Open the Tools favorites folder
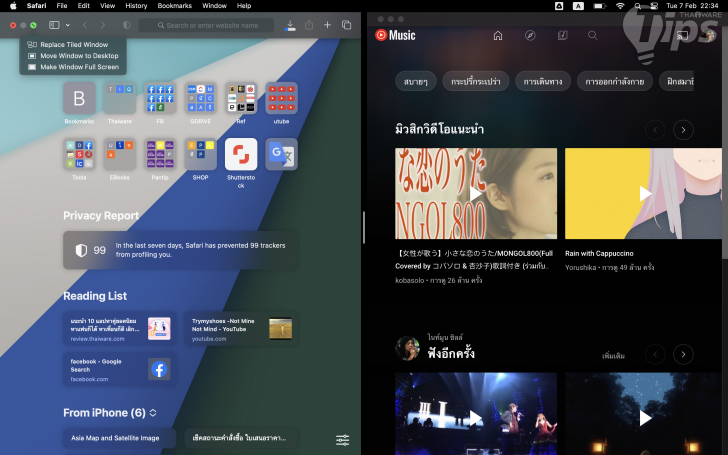This screenshot has height=455, width=728. coord(79,154)
